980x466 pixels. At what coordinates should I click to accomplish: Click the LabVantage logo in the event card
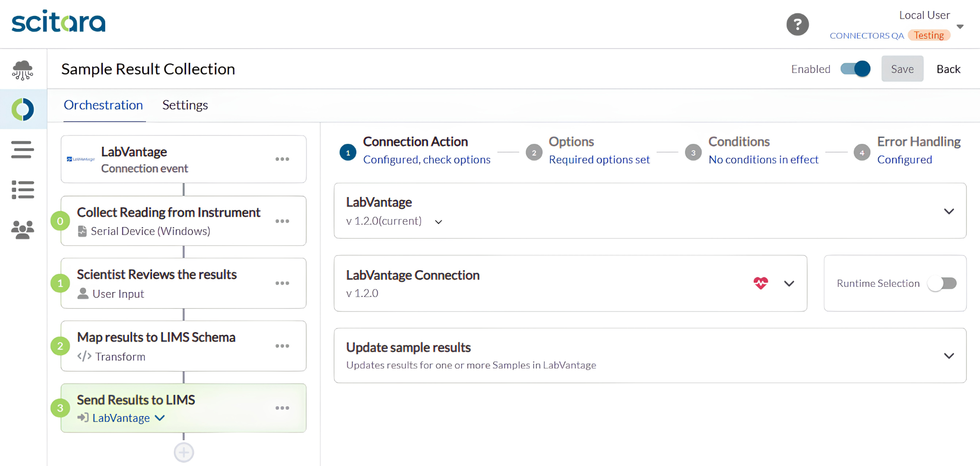(81, 159)
